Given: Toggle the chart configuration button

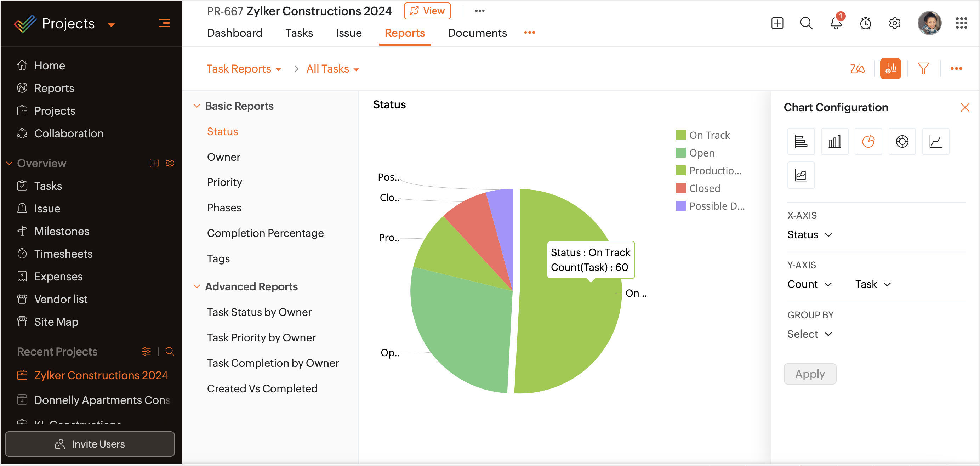Looking at the screenshot, I should [890, 69].
